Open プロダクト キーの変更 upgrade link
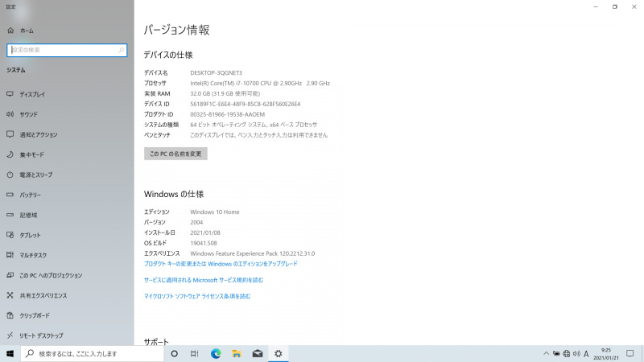The height and width of the screenshot is (362, 644). 221,264
